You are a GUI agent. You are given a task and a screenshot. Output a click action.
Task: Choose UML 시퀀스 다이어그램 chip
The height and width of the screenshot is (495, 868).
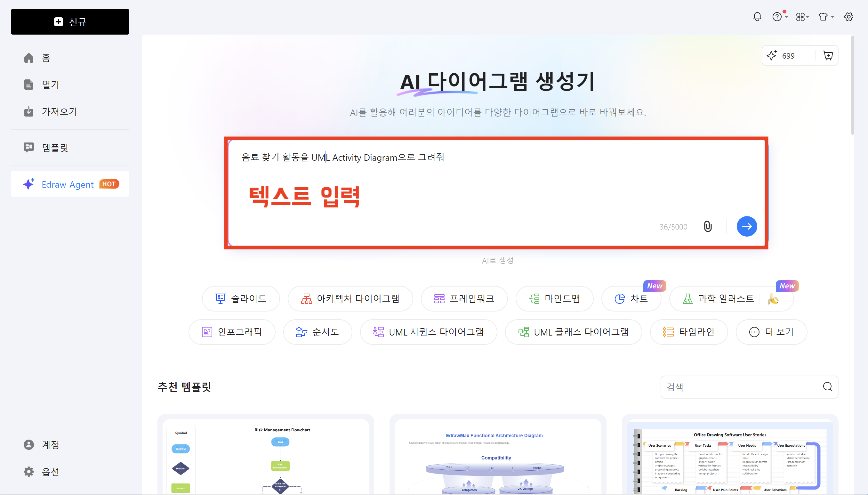pos(428,332)
